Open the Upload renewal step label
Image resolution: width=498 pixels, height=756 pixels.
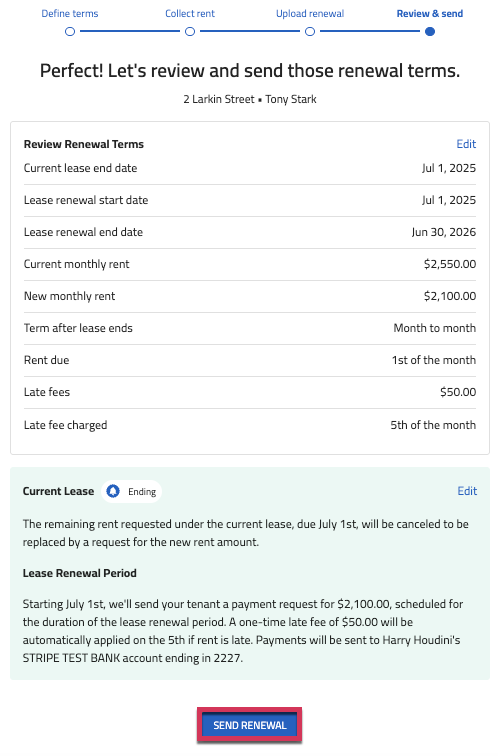point(310,14)
